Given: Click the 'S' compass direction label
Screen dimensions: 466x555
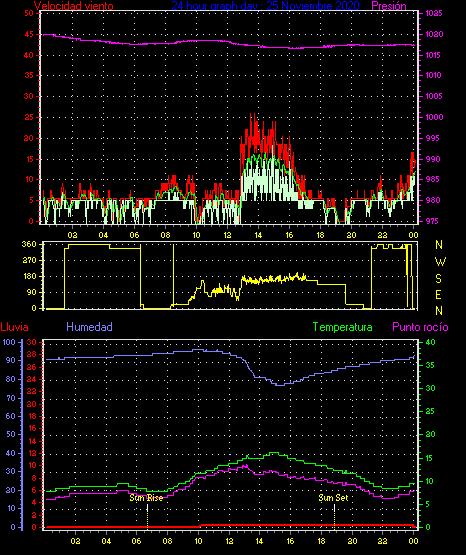Looking at the screenshot, I should [x=438, y=279].
